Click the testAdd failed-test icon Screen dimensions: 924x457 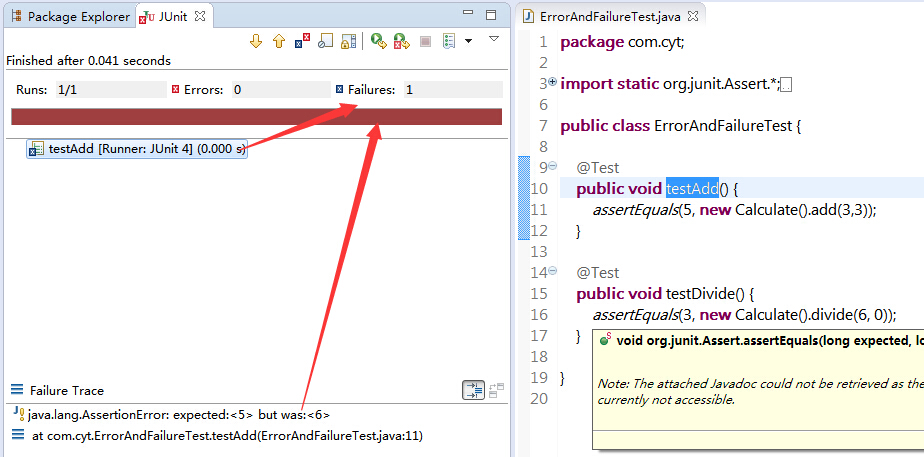click(x=37, y=150)
